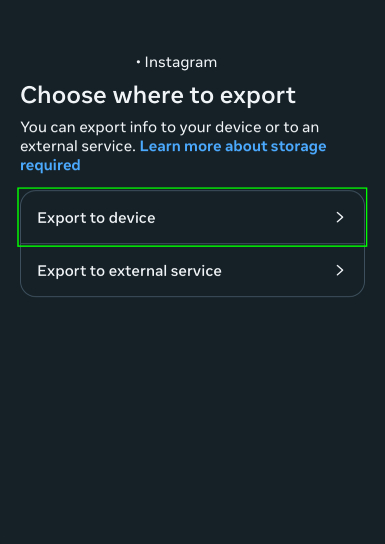Click the "You can export info" sentence start
The width and height of the screenshot is (385, 544).
pyautogui.click(x=90, y=127)
